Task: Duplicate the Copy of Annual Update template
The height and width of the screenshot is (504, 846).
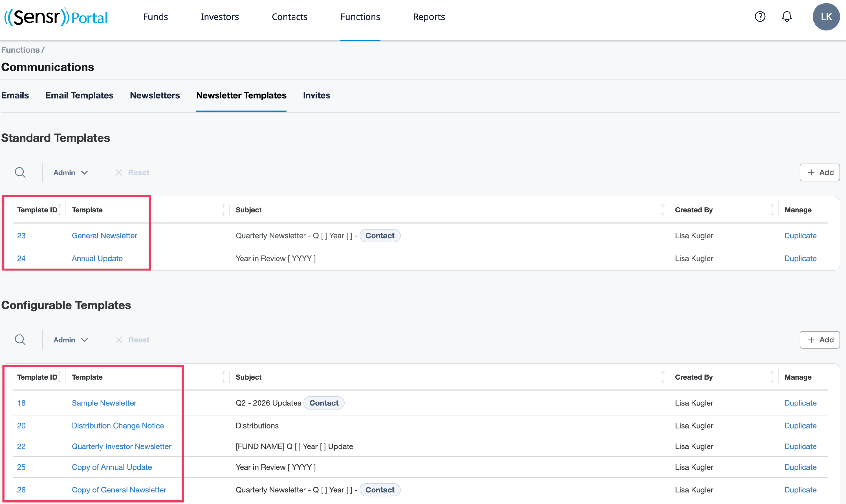Action: tap(800, 467)
